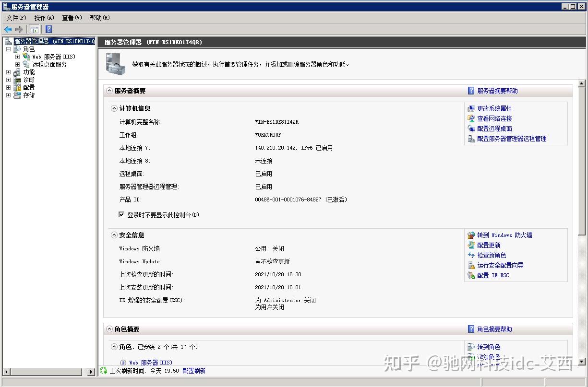This screenshot has width=588, height=387.
Task: Click the 配置服务器管理器远程管理 icon
Action: pyautogui.click(x=471, y=139)
